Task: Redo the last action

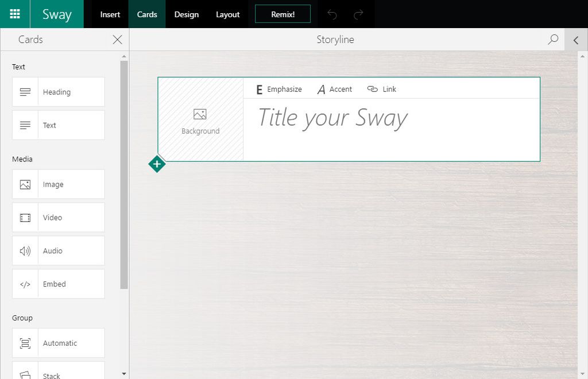Action: 358,14
